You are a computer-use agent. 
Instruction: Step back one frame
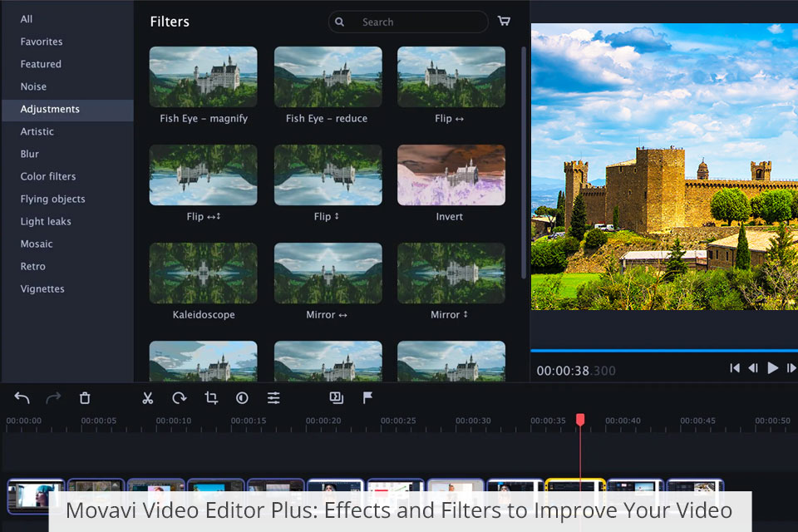coord(753,367)
